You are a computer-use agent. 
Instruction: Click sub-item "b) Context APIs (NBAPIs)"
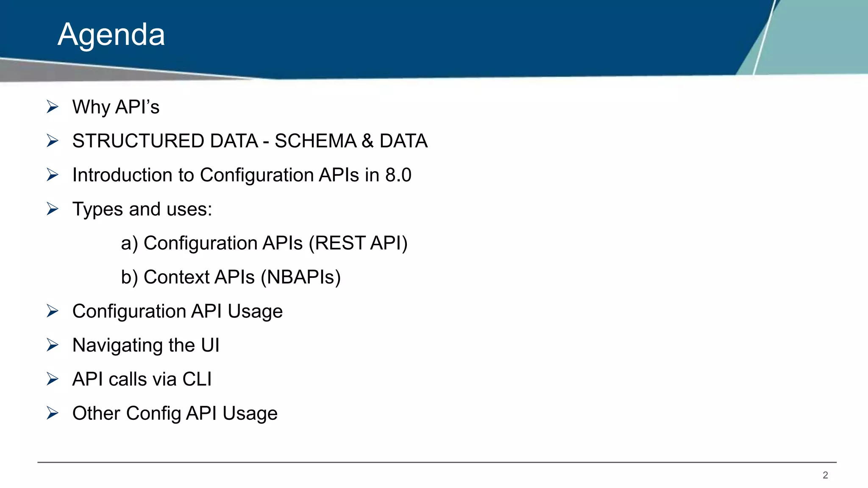[x=231, y=277]
